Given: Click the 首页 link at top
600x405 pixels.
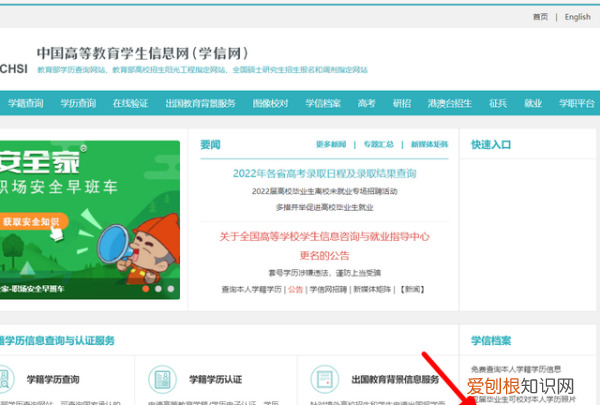Looking at the screenshot, I should (540, 17).
